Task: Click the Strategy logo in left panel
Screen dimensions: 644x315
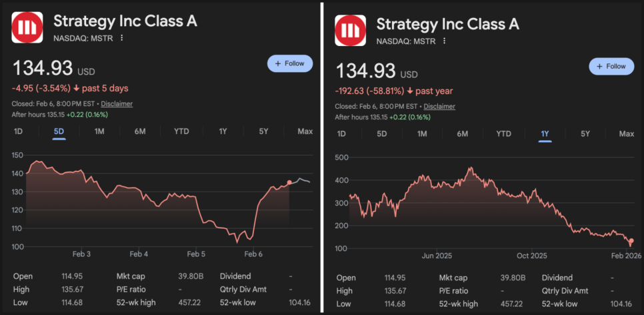Action: 27,28
